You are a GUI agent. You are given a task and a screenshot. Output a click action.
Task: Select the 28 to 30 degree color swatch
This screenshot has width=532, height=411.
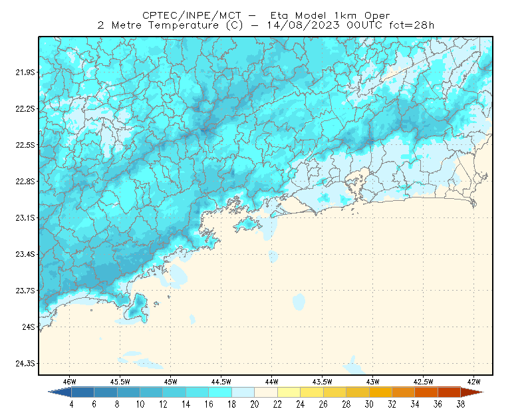(358, 392)
